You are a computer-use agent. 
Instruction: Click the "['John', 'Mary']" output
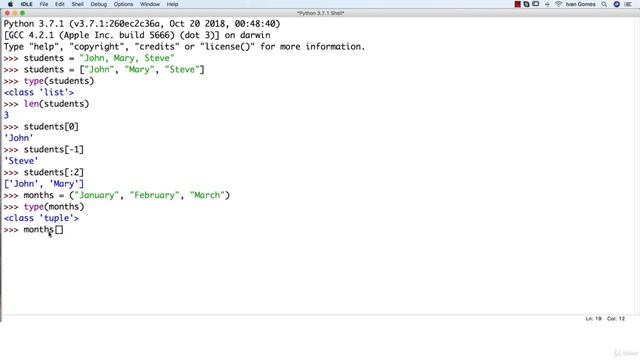(x=44, y=184)
